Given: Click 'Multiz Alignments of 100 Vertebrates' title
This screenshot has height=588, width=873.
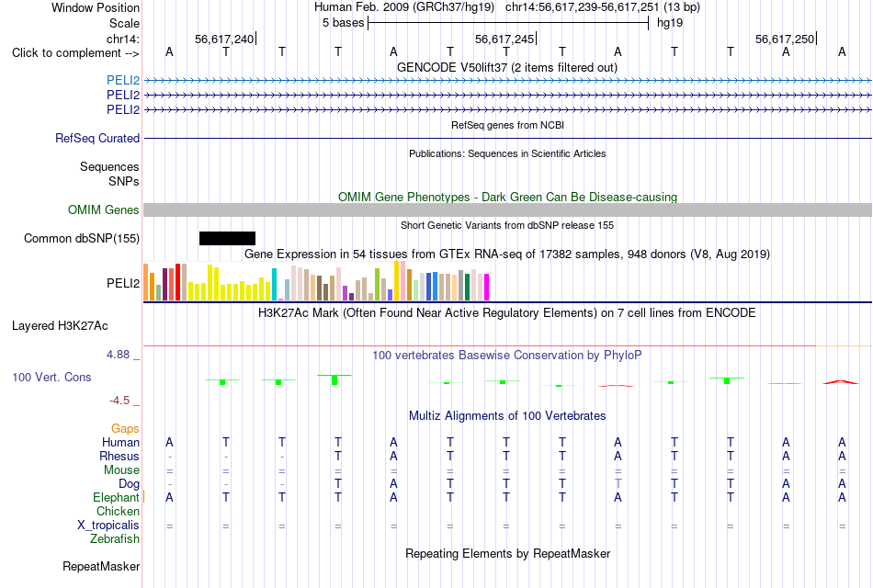Looking at the screenshot, I should coord(507,416).
